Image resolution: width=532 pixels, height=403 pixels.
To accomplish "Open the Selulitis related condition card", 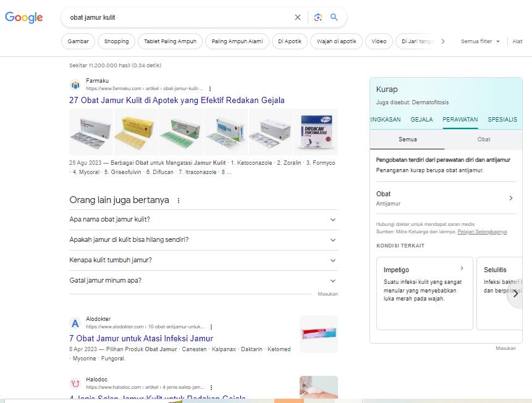I will coord(499,293).
